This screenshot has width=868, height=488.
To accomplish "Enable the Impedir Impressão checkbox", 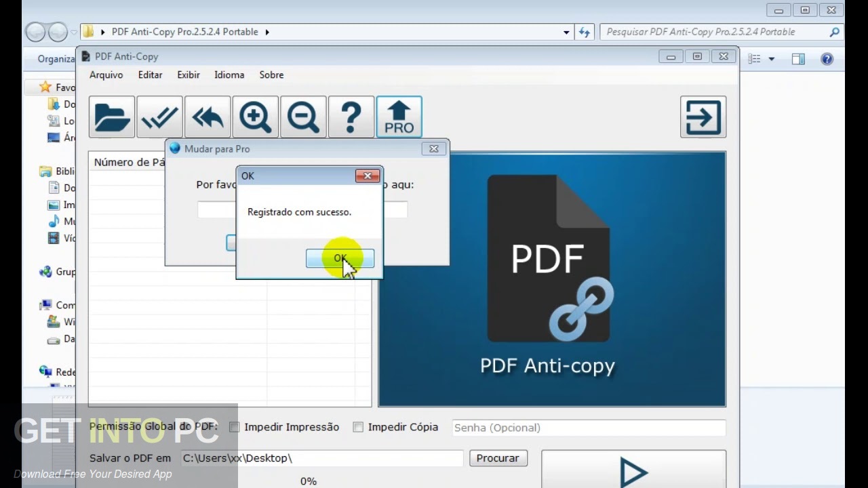I will pyautogui.click(x=235, y=427).
